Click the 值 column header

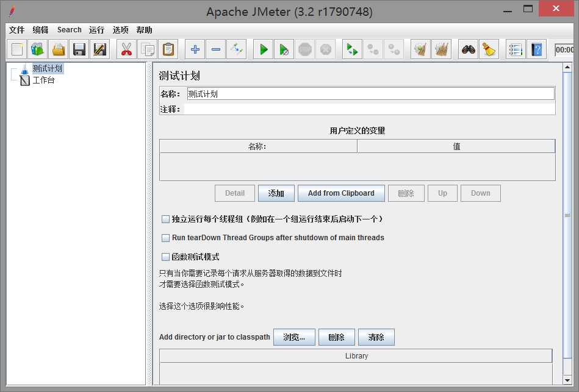pos(456,146)
